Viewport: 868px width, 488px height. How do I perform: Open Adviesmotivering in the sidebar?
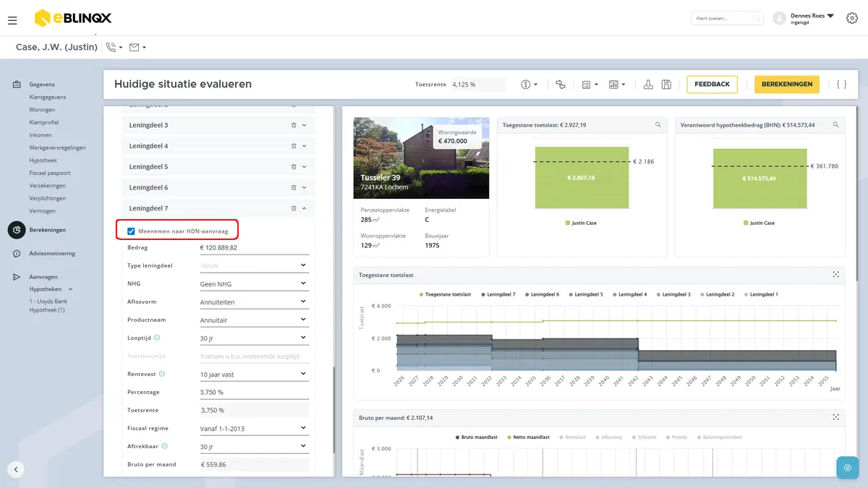52,254
